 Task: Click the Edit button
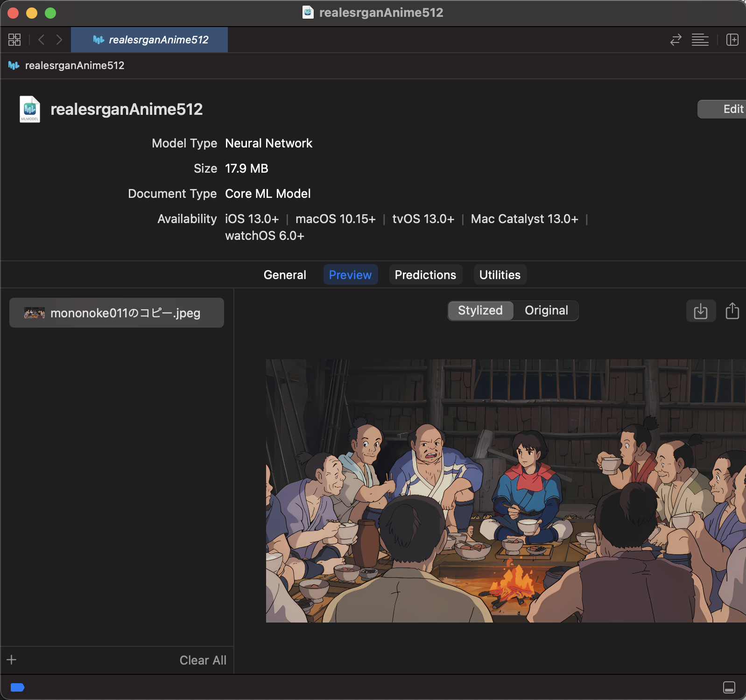(x=723, y=109)
